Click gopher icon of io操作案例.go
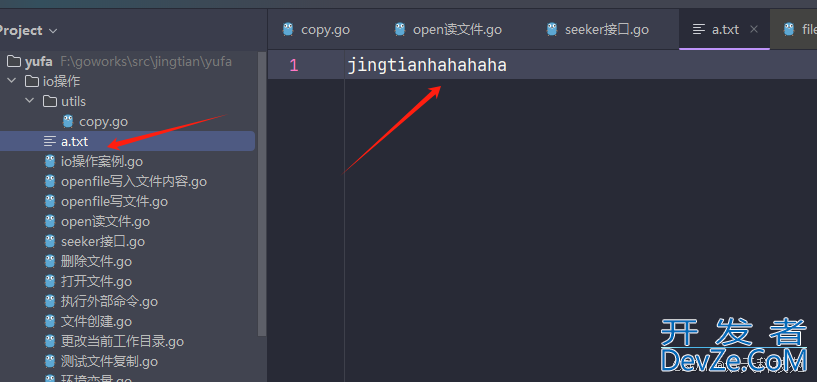Image resolution: width=817 pixels, height=382 pixels. pos(50,162)
